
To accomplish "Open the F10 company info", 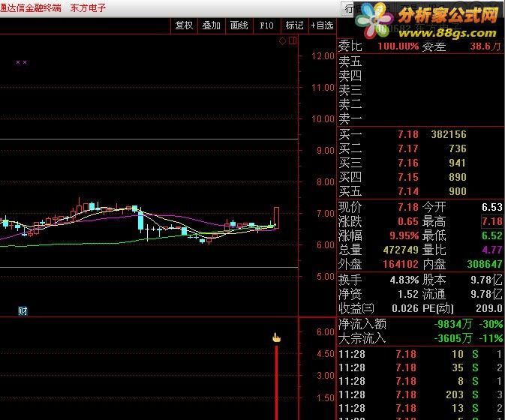I will tap(266, 25).
